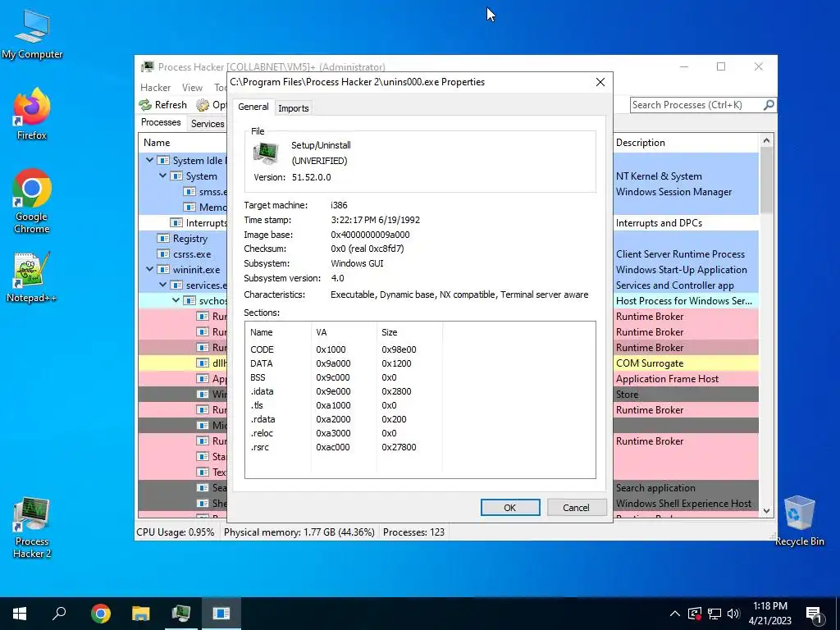Click the taskbar clock showing 1:18 PM

769,614
